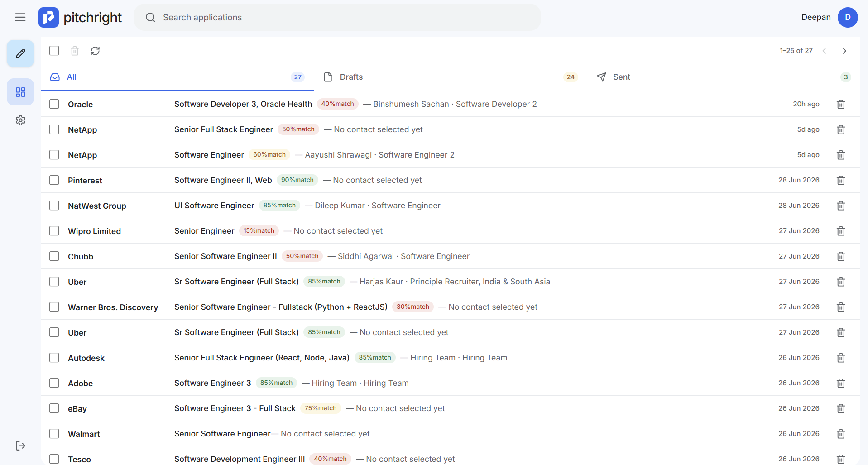Toggle the select-all checkbox

click(x=54, y=50)
